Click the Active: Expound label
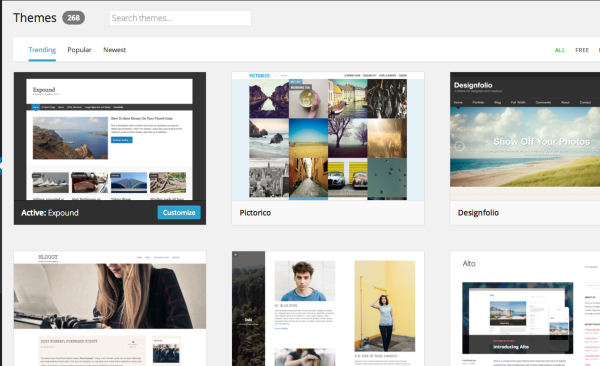 point(50,213)
